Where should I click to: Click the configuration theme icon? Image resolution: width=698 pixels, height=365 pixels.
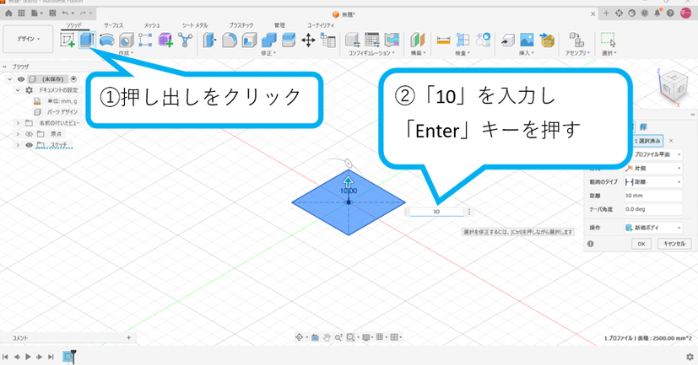[392, 40]
